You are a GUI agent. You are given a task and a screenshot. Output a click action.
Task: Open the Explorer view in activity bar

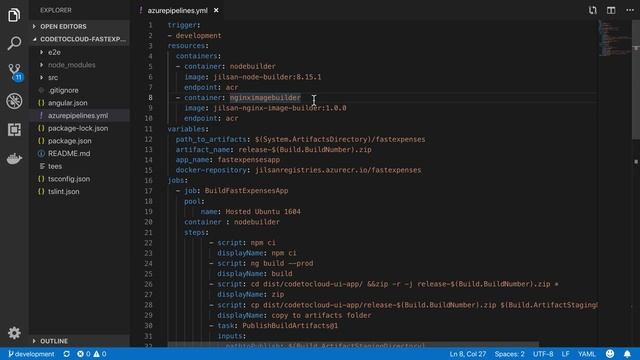[x=14, y=15]
